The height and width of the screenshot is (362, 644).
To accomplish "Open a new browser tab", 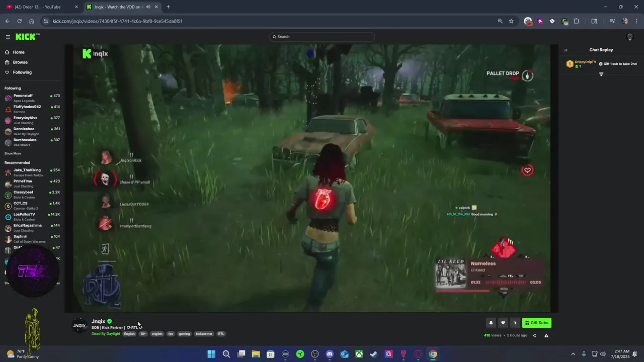I will tap(168, 7).
